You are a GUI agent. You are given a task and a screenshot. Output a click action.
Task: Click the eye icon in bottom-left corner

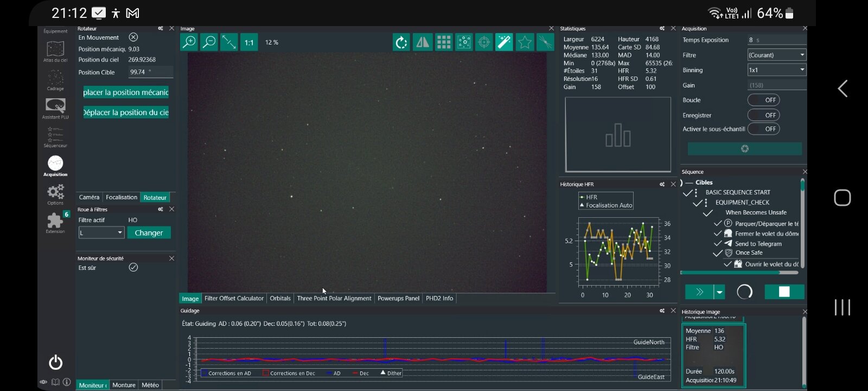(43, 382)
